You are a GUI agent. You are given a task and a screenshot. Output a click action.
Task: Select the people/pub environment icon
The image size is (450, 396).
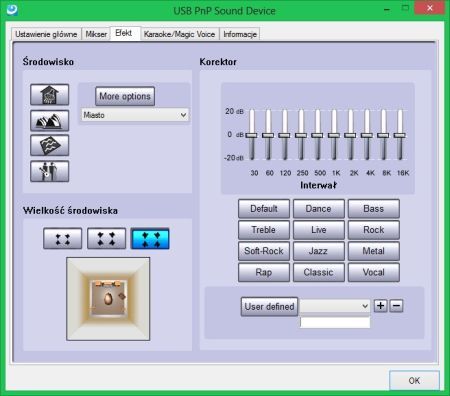(x=50, y=171)
